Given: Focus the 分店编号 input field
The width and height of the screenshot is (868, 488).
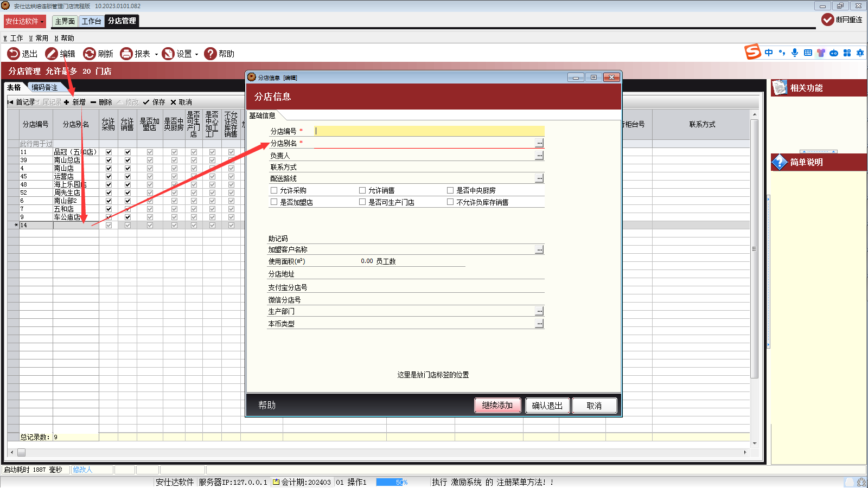Looking at the screenshot, I should 429,131.
